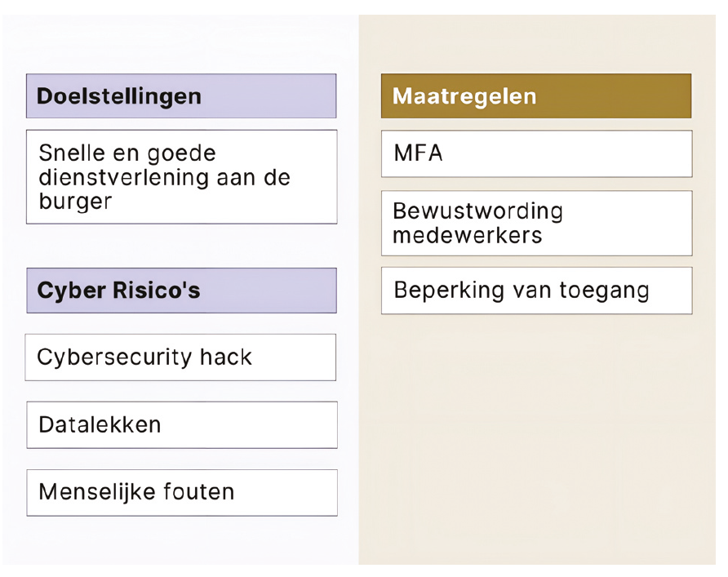Click the Cyber Risico's header
Image resolution: width=728 pixels, height=577 pixels.
pos(181,290)
